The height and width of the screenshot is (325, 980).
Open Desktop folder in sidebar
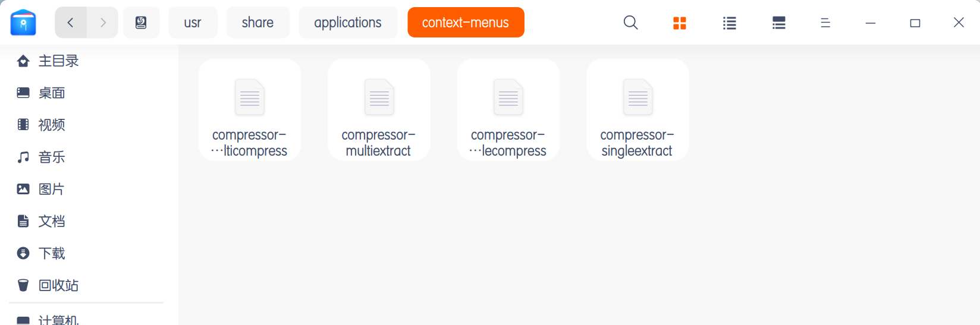51,93
